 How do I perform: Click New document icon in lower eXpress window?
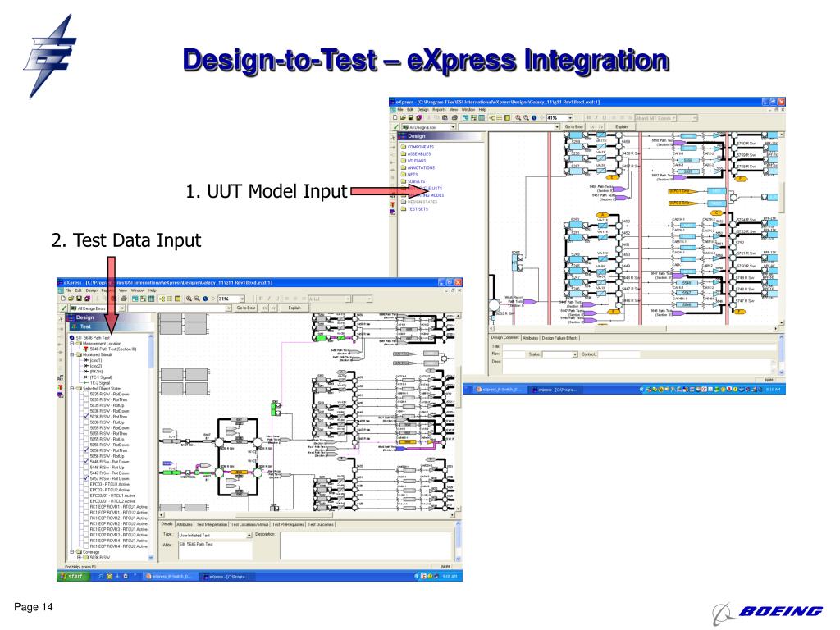point(63,299)
